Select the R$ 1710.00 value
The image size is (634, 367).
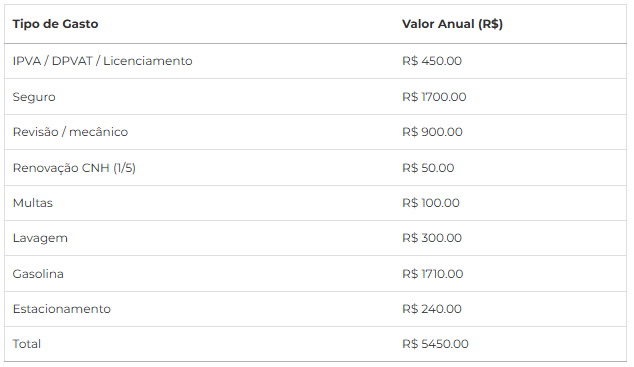[x=433, y=274]
